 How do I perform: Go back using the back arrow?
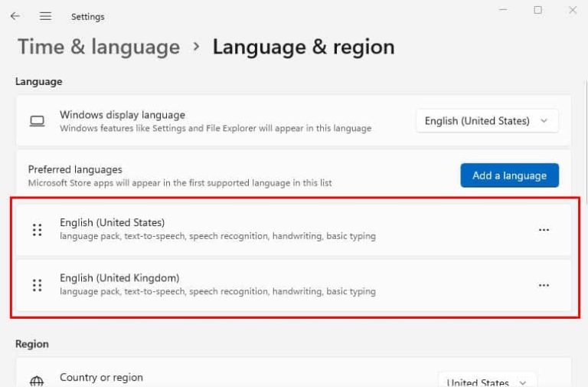pyautogui.click(x=15, y=16)
